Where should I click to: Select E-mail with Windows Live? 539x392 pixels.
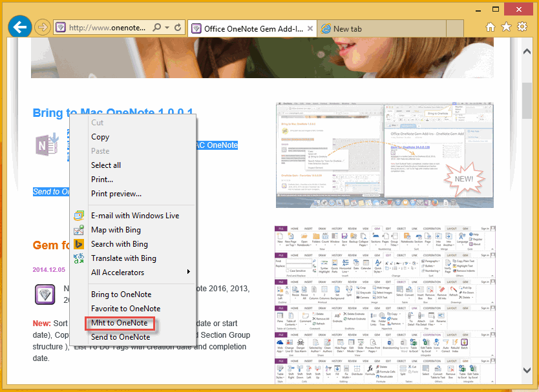pos(132,216)
